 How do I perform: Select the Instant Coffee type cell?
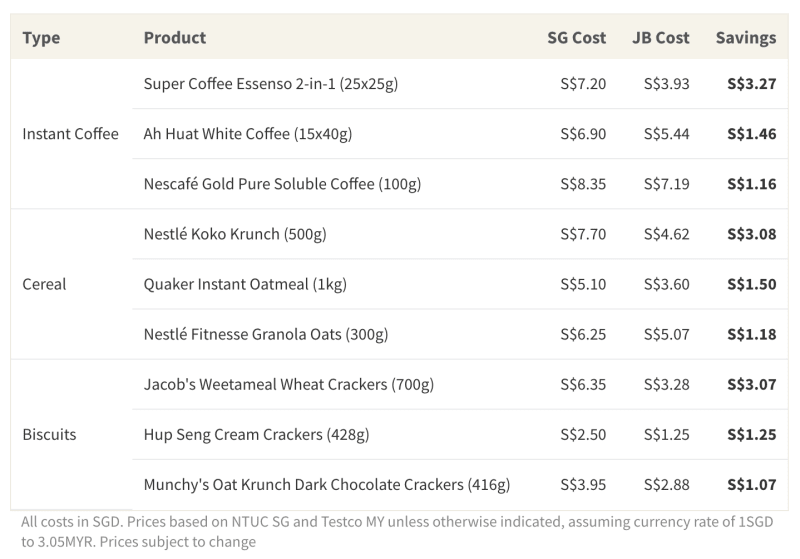pos(70,134)
